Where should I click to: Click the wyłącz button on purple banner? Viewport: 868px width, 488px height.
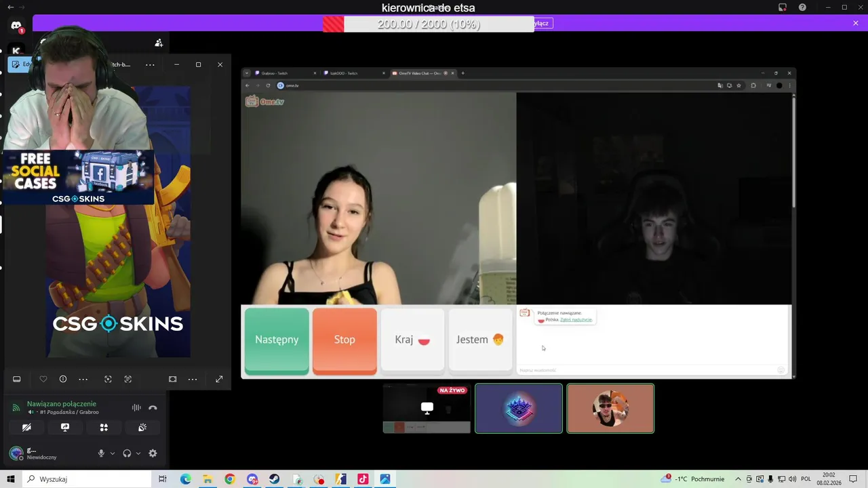click(542, 23)
